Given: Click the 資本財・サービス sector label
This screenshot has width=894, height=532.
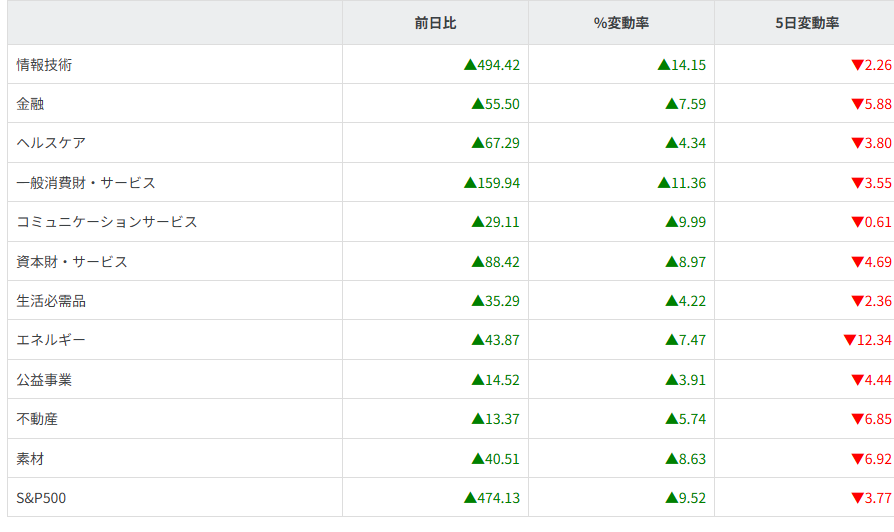Looking at the screenshot, I should (x=72, y=262).
